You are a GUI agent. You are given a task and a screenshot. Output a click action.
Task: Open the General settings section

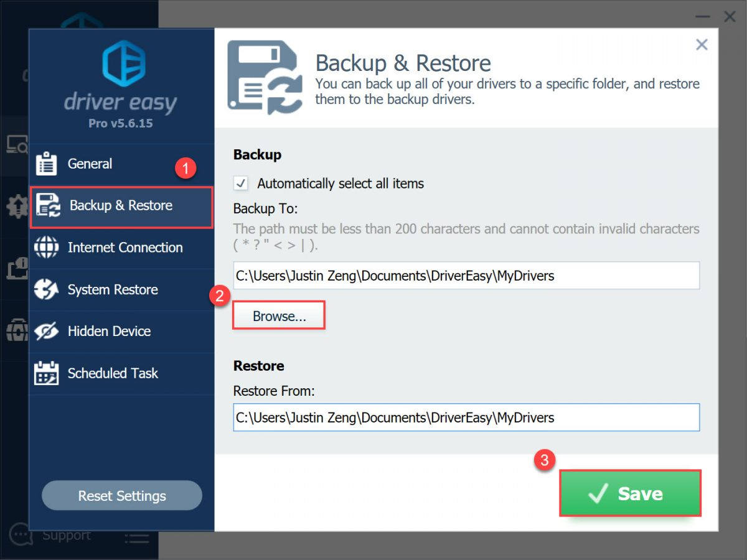click(x=121, y=164)
